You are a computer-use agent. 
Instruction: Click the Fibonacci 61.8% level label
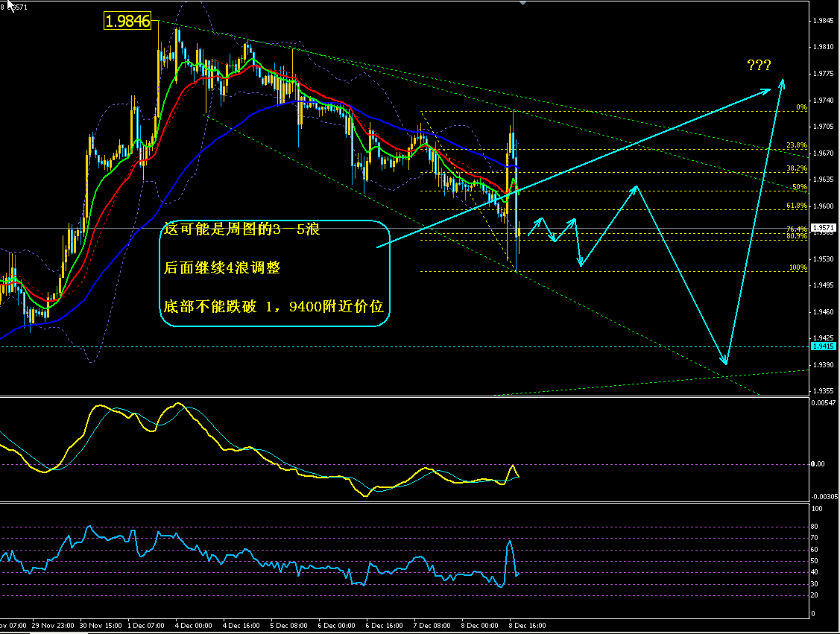(x=797, y=206)
